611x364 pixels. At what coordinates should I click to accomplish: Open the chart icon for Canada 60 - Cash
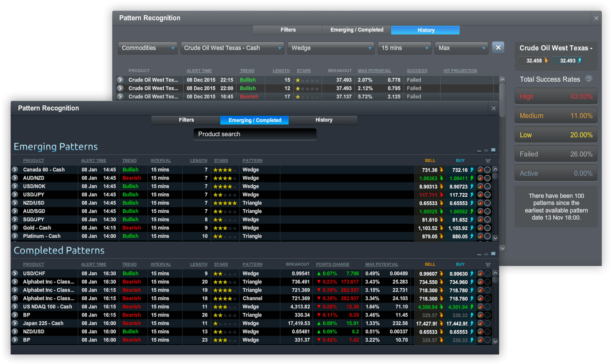click(x=480, y=169)
